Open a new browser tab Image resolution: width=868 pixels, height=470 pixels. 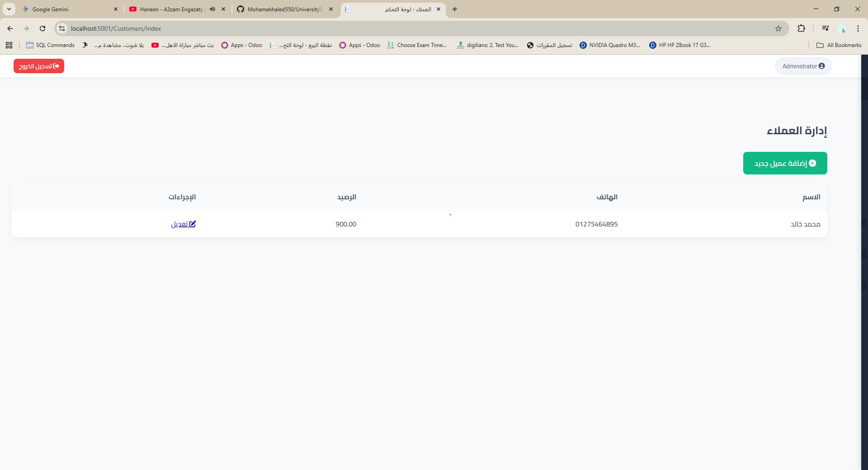(454, 9)
